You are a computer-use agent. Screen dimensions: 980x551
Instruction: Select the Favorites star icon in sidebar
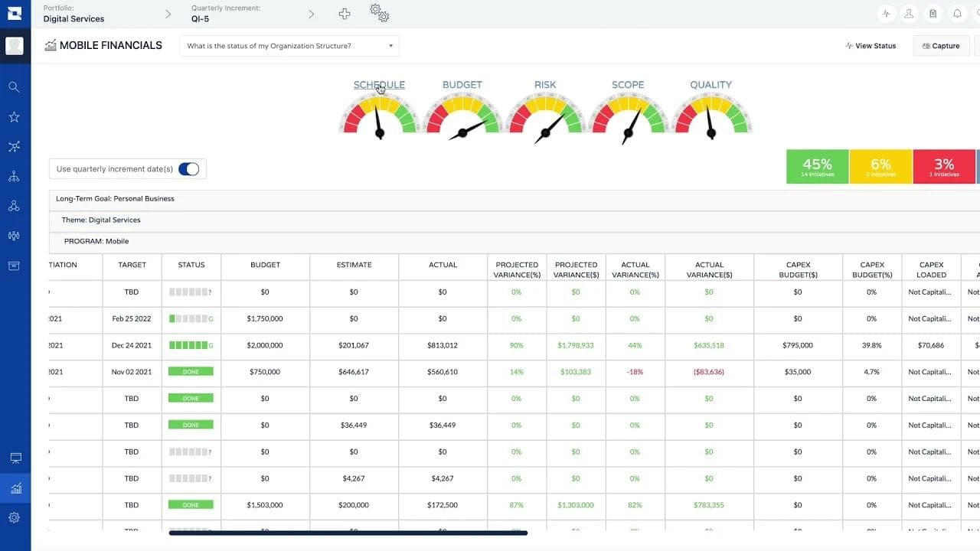click(x=14, y=116)
